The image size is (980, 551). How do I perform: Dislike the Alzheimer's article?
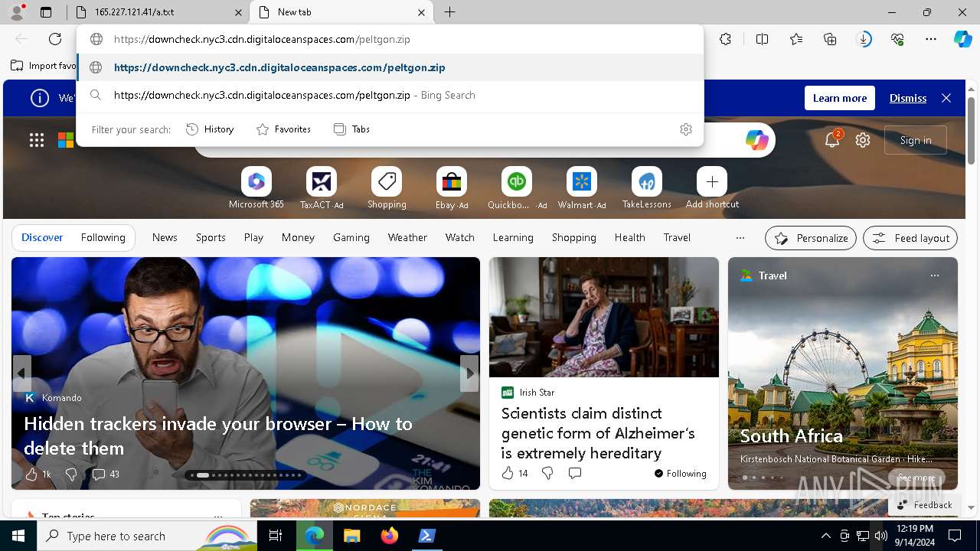[x=547, y=473]
